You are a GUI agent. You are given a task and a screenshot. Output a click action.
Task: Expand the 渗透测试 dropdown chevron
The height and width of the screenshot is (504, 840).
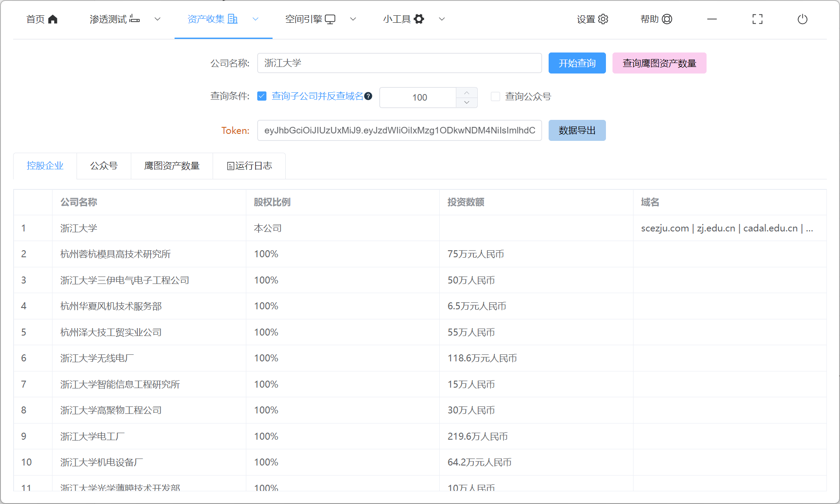(x=157, y=19)
